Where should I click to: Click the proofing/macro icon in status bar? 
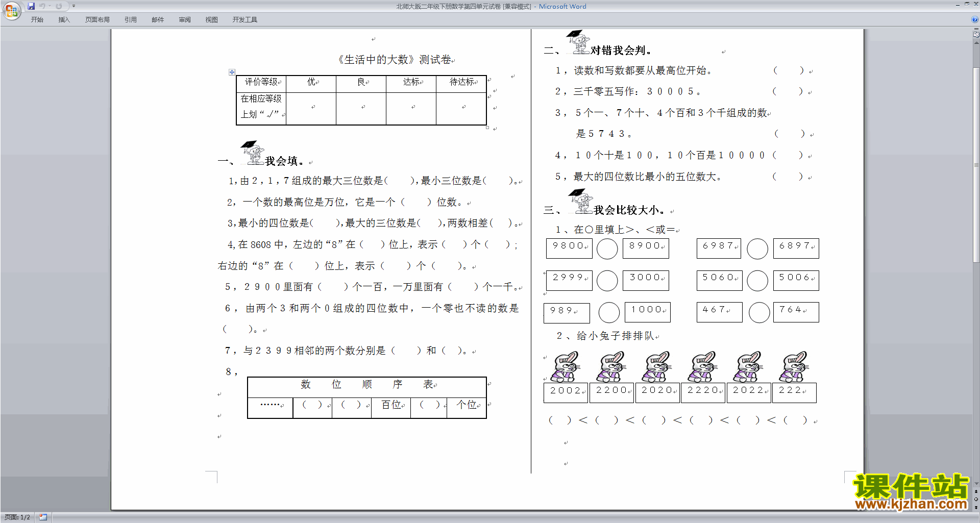tap(43, 517)
